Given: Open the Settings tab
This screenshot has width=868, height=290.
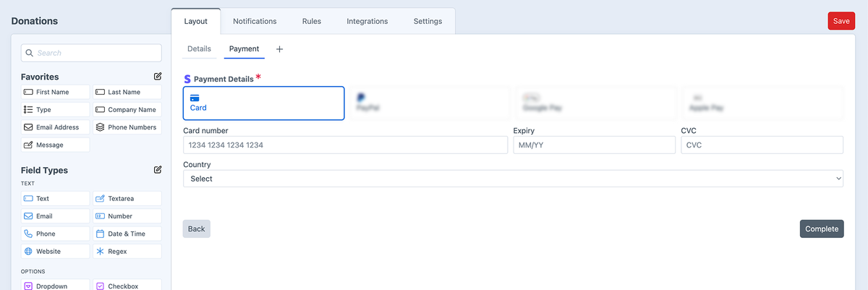Looking at the screenshot, I should pyautogui.click(x=427, y=21).
